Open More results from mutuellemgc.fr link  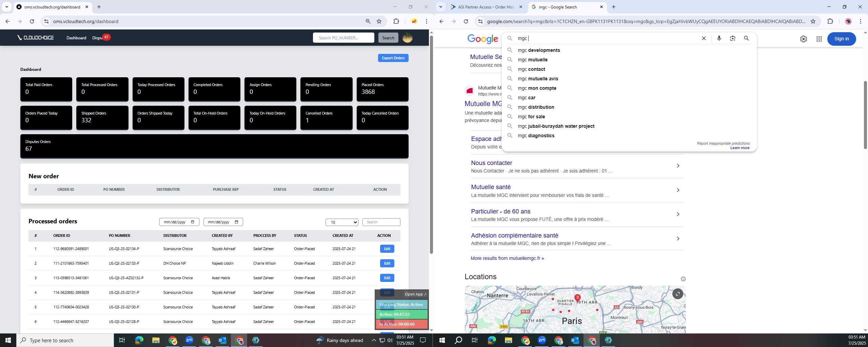(507, 258)
